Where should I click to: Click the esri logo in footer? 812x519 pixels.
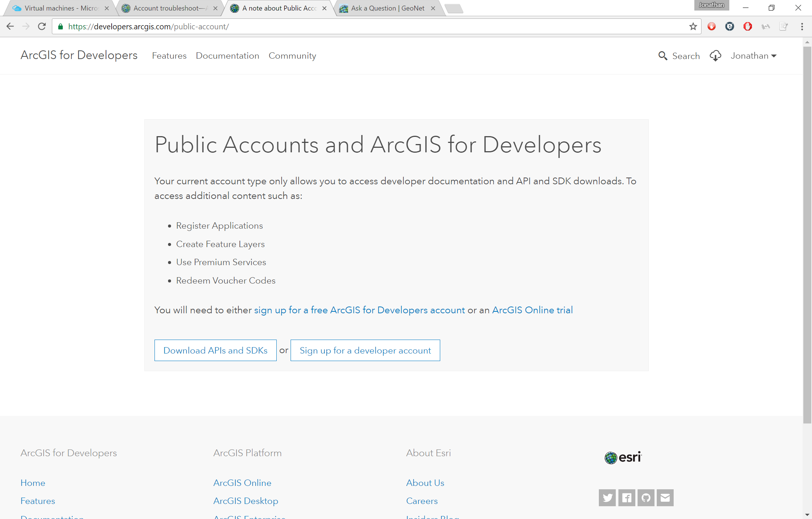623,457
